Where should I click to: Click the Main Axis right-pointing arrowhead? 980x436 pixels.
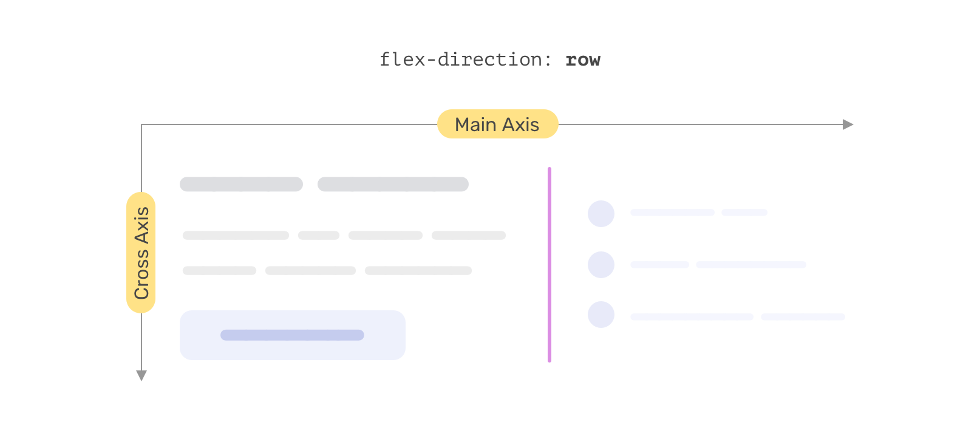pyautogui.click(x=848, y=124)
